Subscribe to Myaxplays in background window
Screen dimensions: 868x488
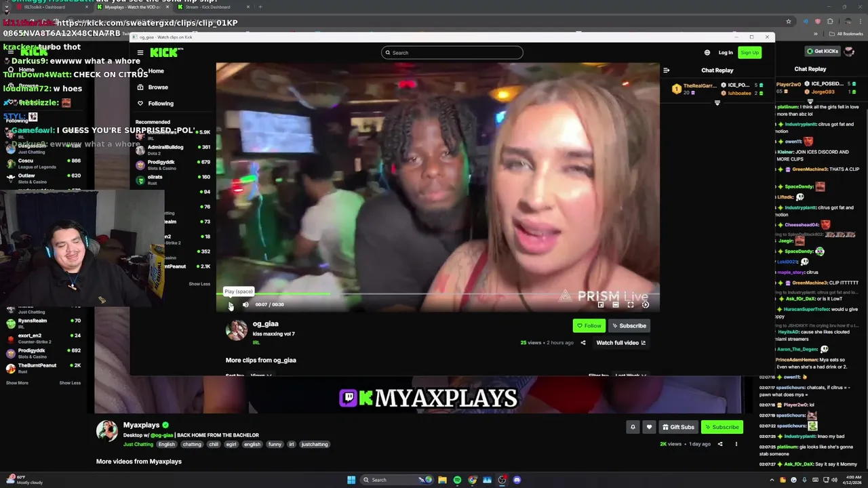pyautogui.click(x=722, y=427)
